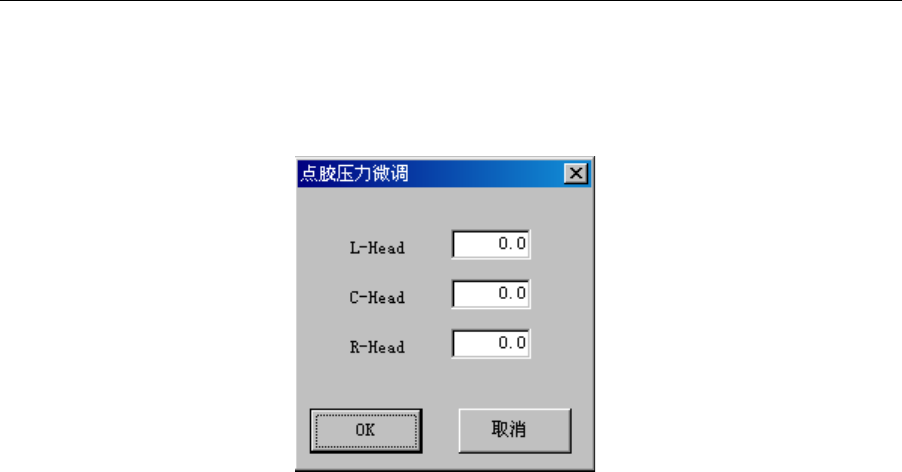The image size is (902, 472).
Task: Place cursor in the C-Head 0.0 value
Action: pyautogui.click(x=512, y=293)
